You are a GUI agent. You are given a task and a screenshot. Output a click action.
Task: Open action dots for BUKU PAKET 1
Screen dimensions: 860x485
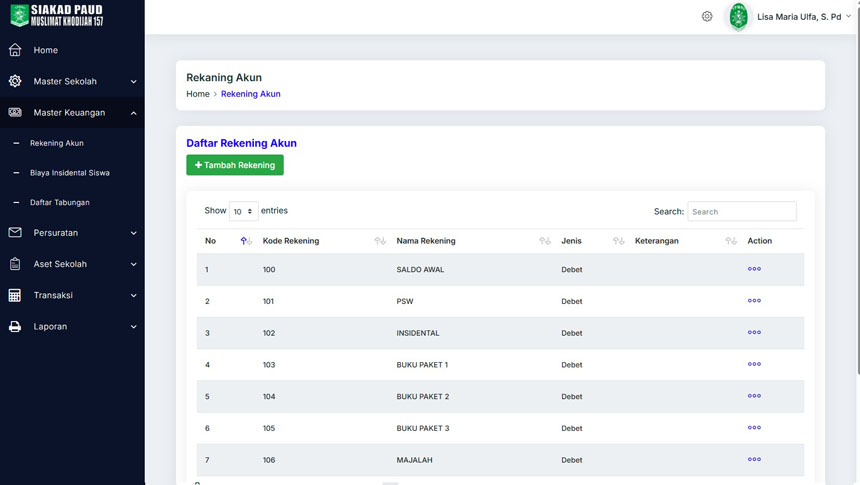pyautogui.click(x=754, y=364)
